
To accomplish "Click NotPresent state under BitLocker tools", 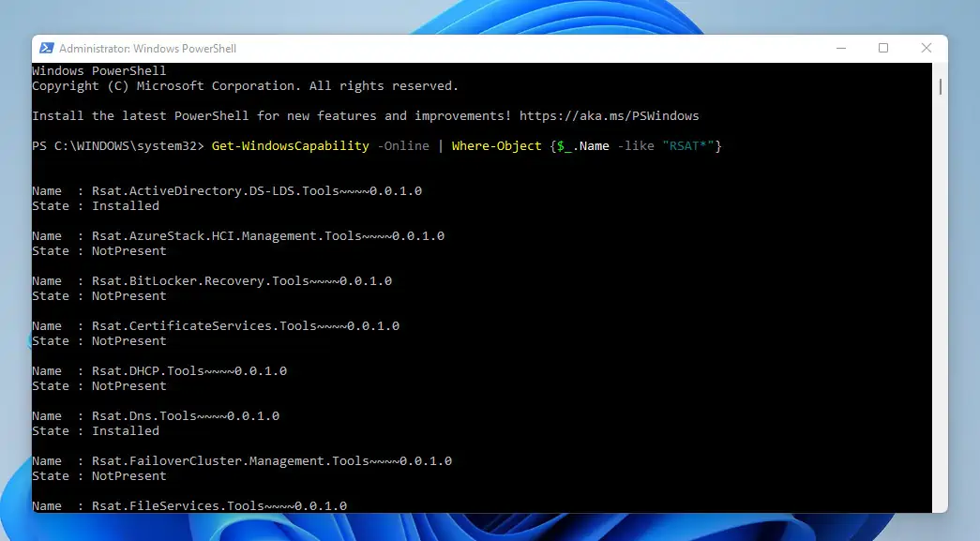I will (x=129, y=295).
